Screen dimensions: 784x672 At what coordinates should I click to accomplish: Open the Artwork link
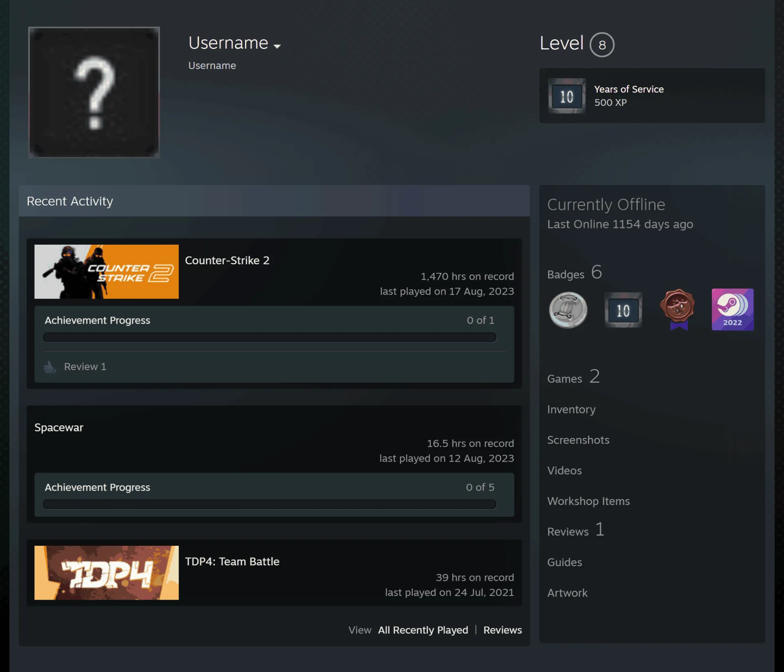tap(567, 593)
